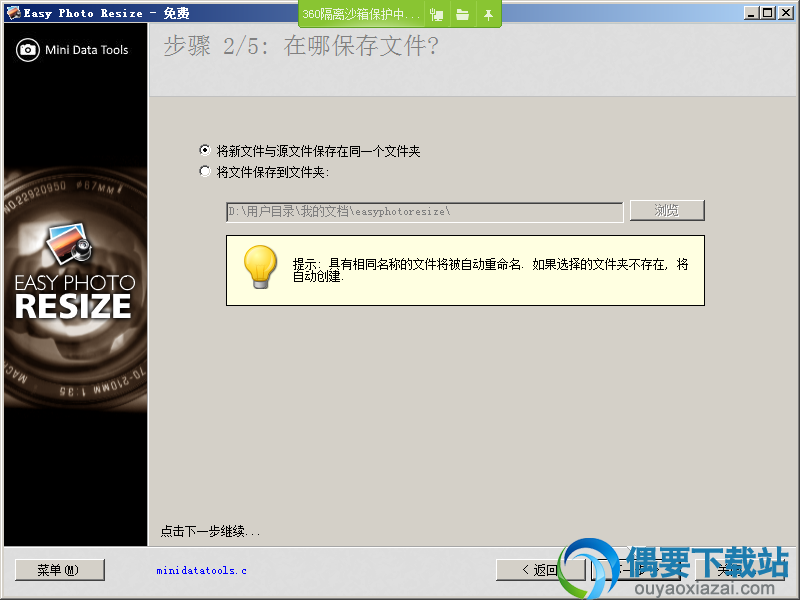Viewport: 800px width, 600px height.
Task: Minimize the Easy Photo Resize window
Action: (x=751, y=13)
